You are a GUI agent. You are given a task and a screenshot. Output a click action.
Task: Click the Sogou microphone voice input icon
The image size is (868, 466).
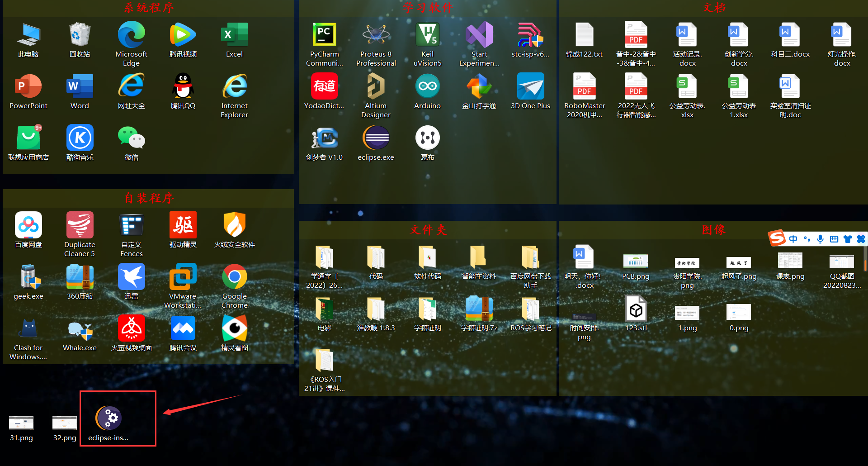click(821, 239)
